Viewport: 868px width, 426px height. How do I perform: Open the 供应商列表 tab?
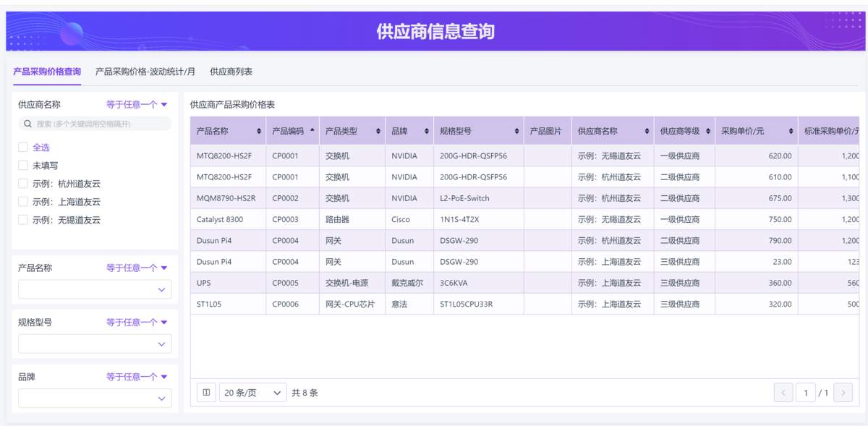(x=231, y=72)
